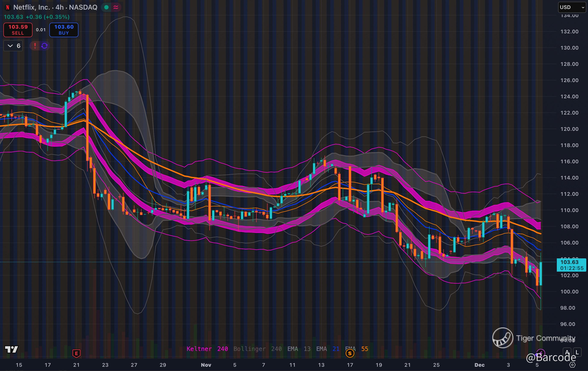The height and width of the screenshot is (371, 588).
Task: Click the Keltner 240 indicator label
Action: click(207, 349)
